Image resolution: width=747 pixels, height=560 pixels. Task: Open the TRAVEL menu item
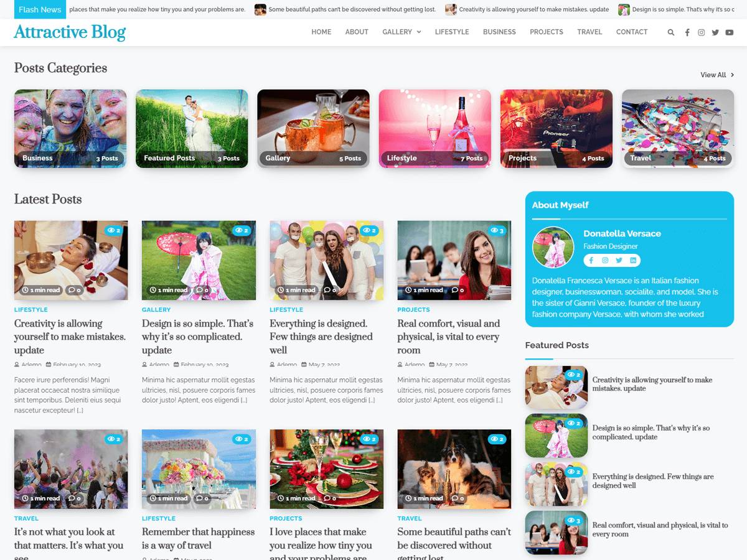click(590, 32)
